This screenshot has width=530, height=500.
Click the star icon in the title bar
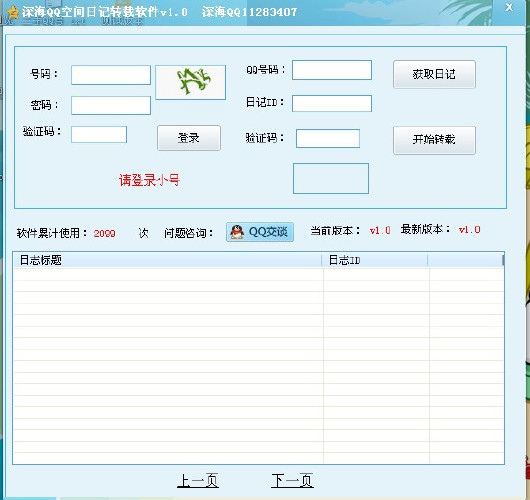pyautogui.click(x=13, y=13)
